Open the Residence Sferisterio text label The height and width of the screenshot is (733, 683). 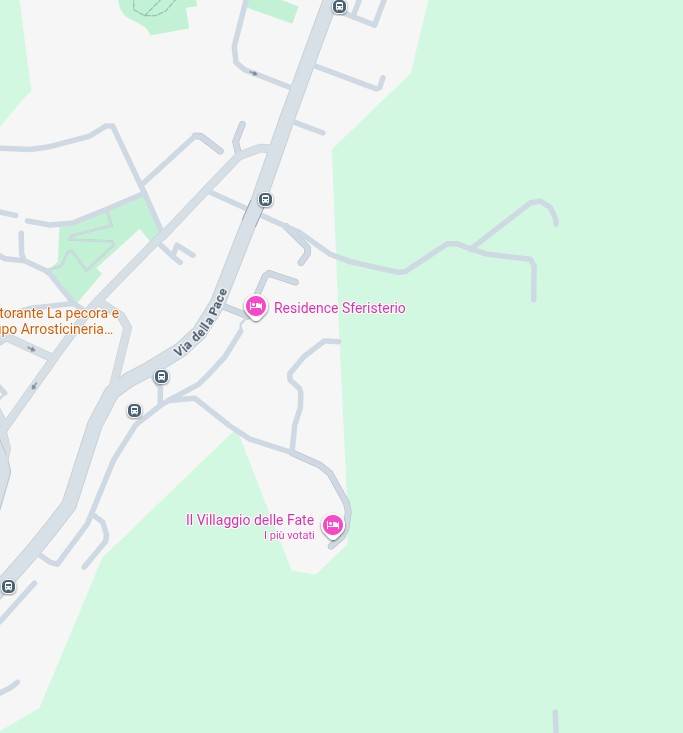click(339, 308)
